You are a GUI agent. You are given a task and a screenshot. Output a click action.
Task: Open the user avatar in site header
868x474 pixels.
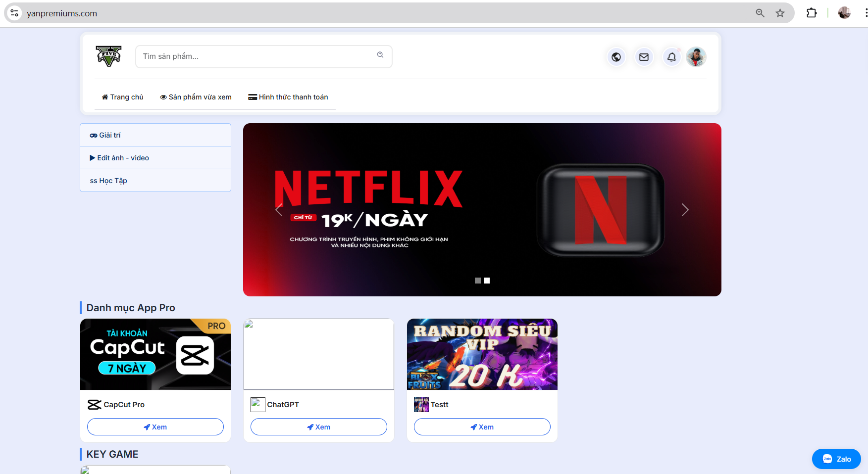point(696,57)
